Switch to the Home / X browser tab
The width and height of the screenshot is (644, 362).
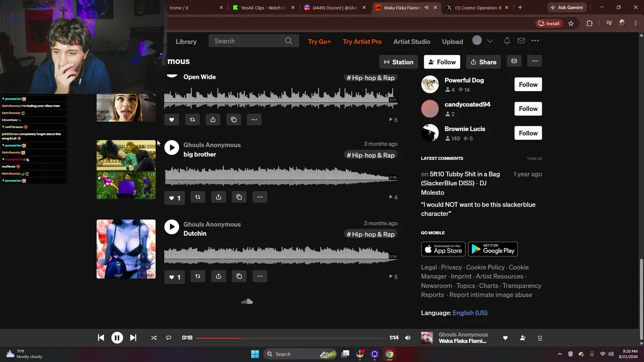pyautogui.click(x=196, y=8)
